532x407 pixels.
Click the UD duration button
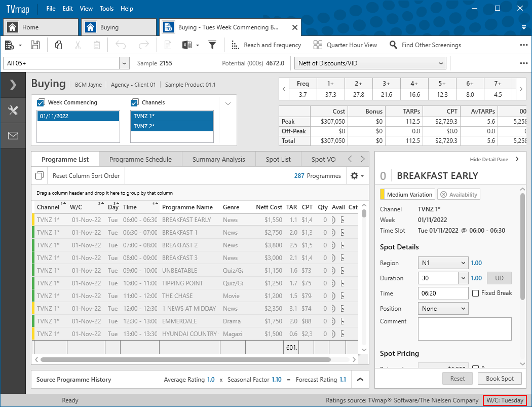point(499,278)
